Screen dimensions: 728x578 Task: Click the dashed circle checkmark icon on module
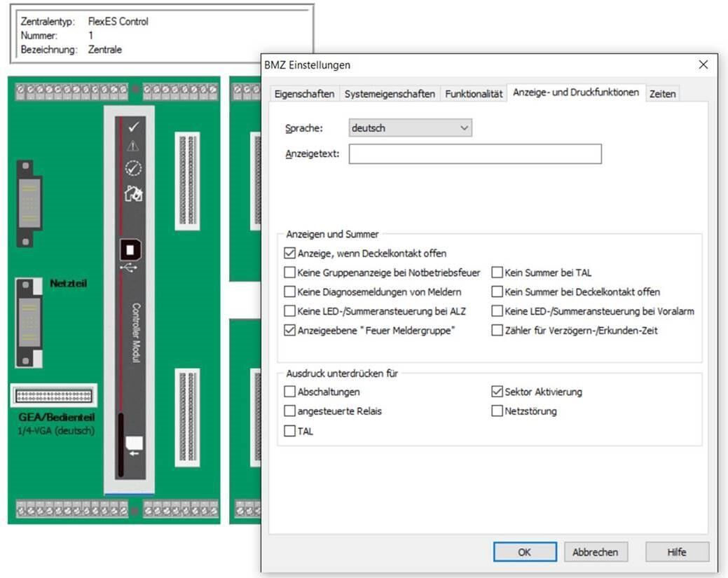point(134,168)
